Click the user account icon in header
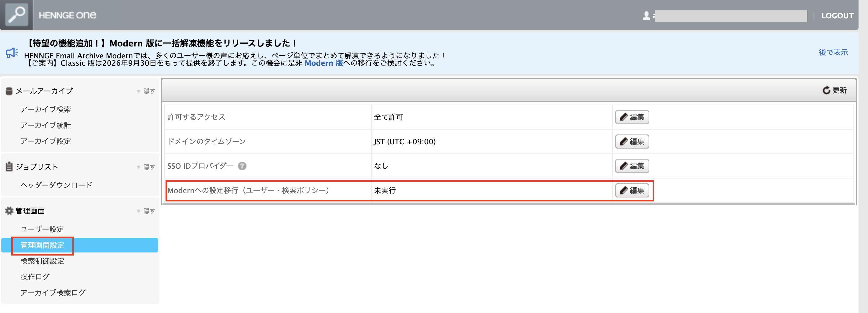Screen dimensions: 868x313 pyautogui.click(x=646, y=16)
